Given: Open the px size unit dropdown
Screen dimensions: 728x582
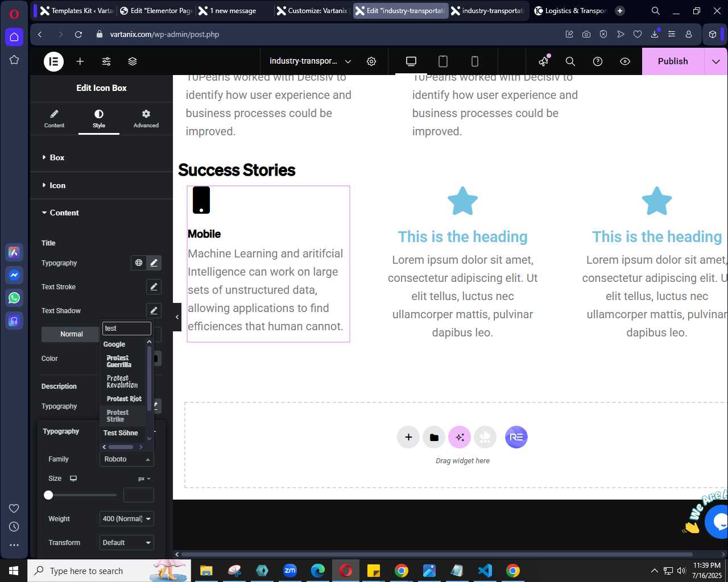Looking at the screenshot, I should coord(144,479).
